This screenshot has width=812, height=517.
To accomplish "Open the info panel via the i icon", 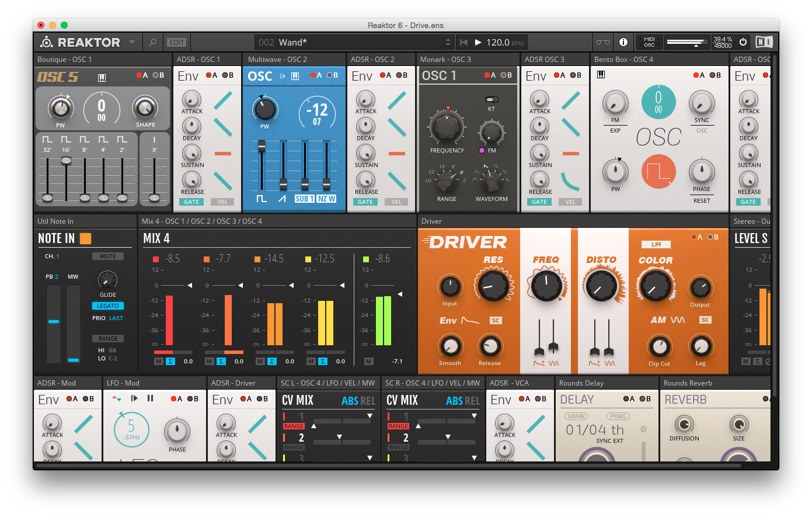I will (x=623, y=42).
